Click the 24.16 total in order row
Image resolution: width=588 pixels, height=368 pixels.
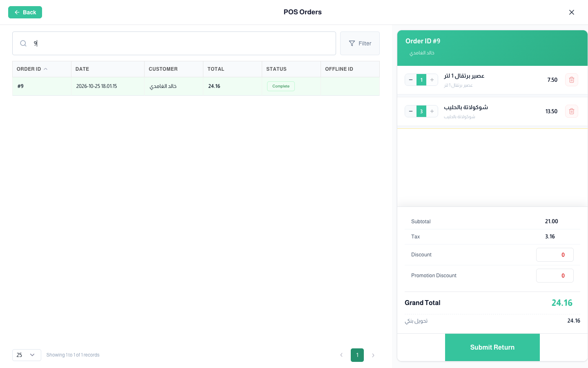tap(214, 86)
